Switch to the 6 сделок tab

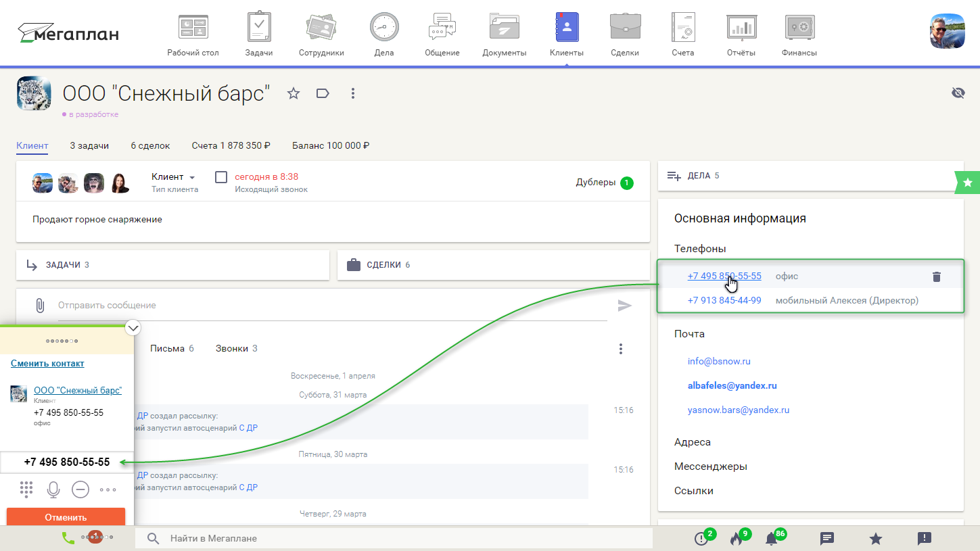150,145
